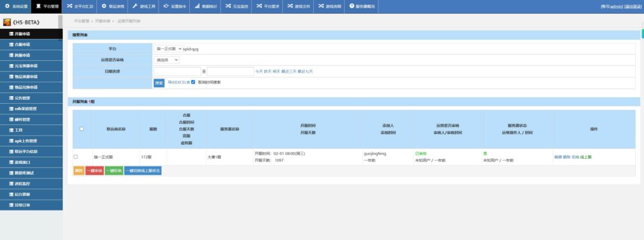
Task: Open 元宝监控 shuffle icon in top bar
Action: click(x=228, y=6)
